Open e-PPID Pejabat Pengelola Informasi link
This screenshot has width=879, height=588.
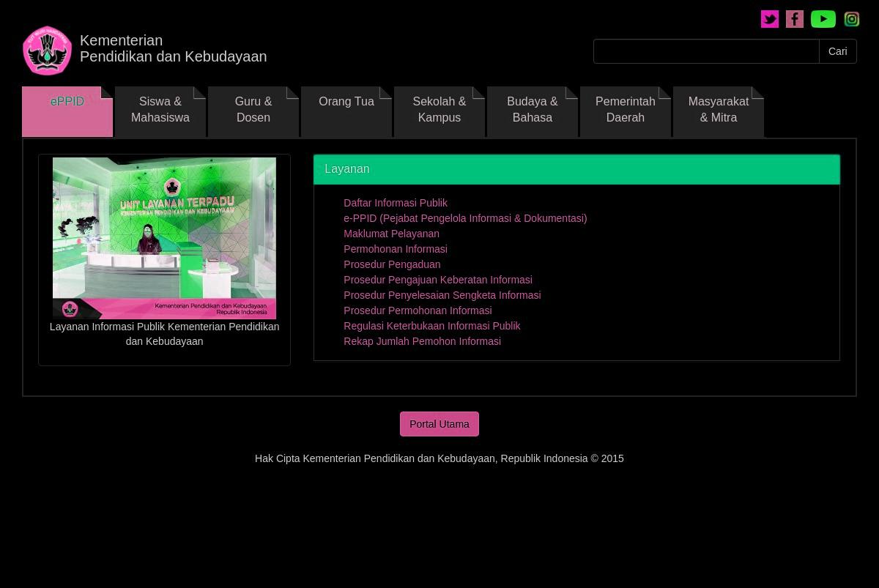[x=465, y=218]
